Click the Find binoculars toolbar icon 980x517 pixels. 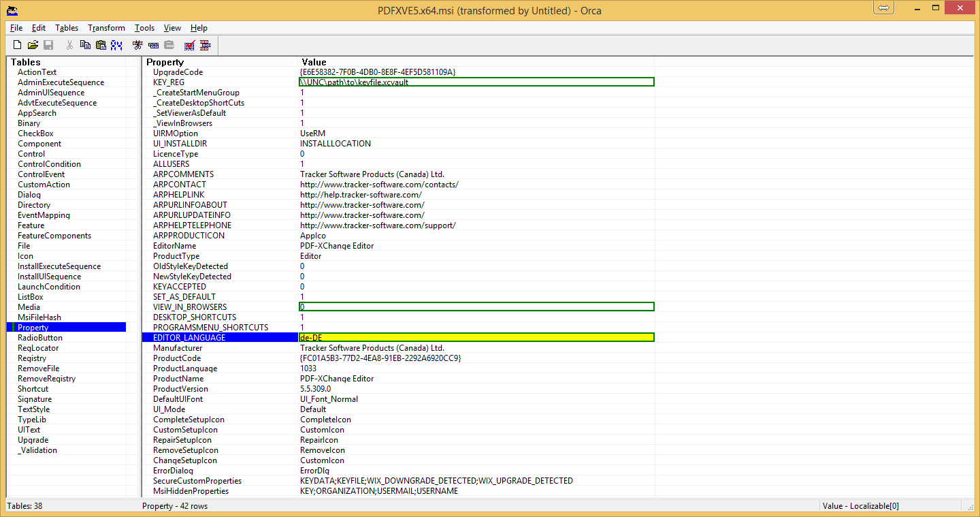(116, 45)
